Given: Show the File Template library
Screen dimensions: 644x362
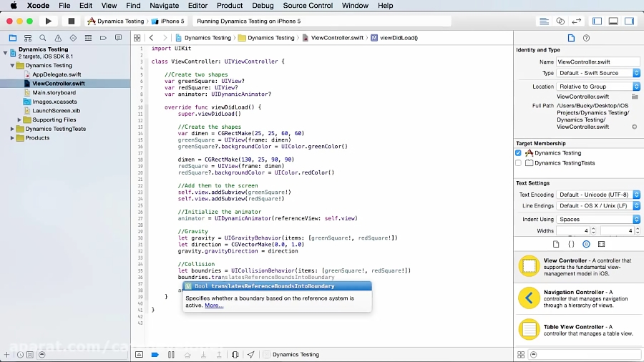Looking at the screenshot, I should click(x=556, y=244).
